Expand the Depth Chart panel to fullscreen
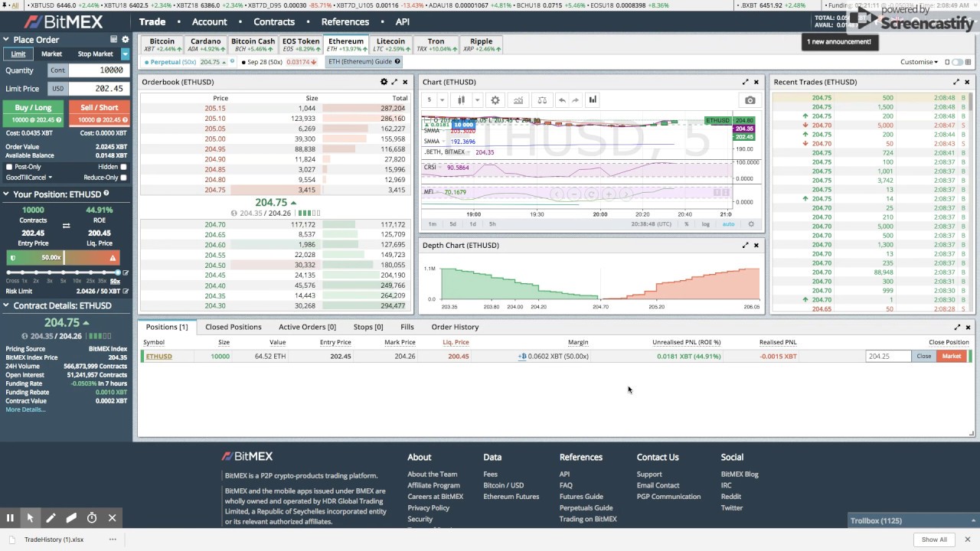Screen dimensions: 980x551 pyautogui.click(x=745, y=245)
